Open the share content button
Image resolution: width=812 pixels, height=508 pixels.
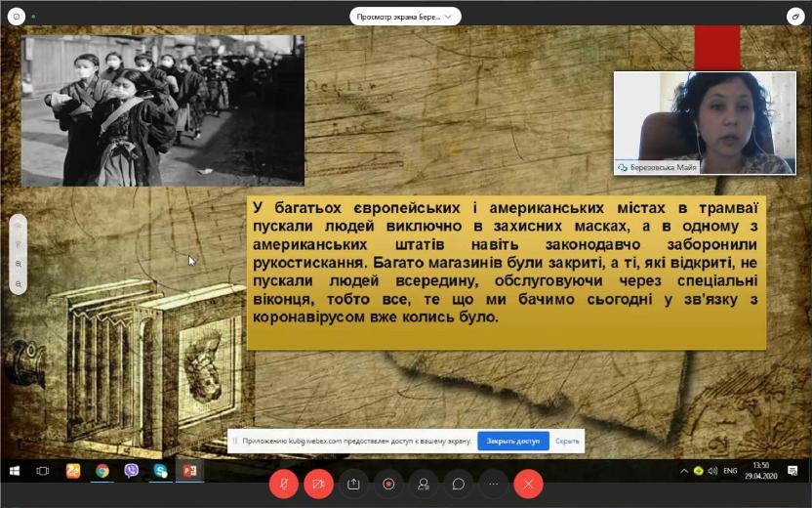tap(353, 484)
